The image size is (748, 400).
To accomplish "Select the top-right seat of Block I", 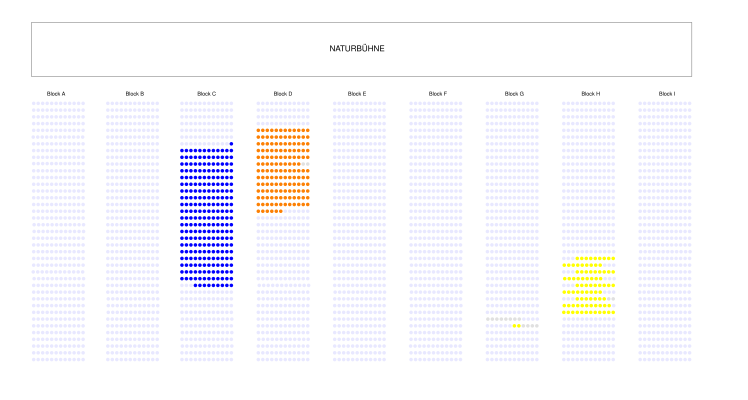I will click(x=689, y=103).
